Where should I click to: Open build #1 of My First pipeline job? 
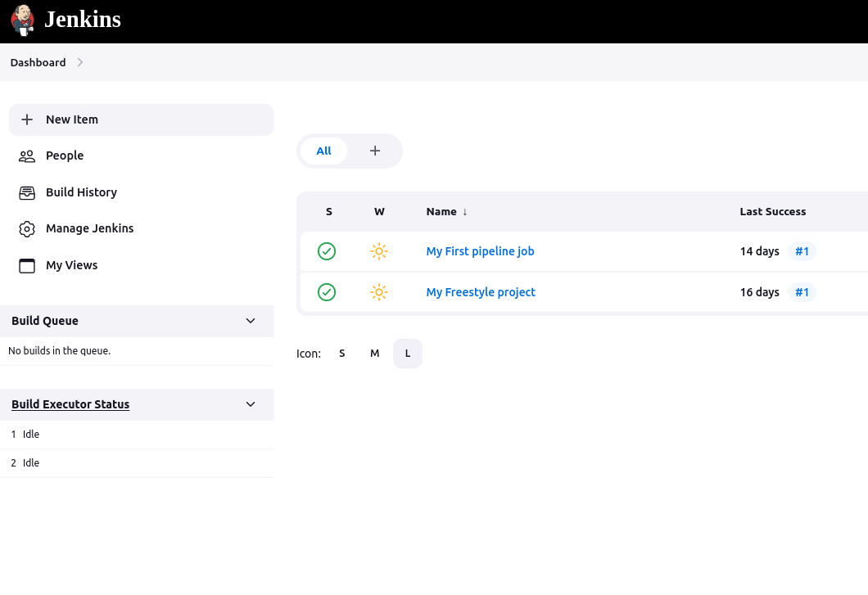pyautogui.click(x=802, y=251)
